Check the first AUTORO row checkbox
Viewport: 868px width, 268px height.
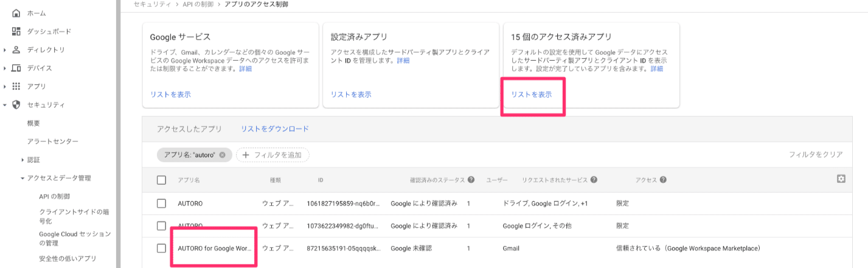(x=161, y=203)
